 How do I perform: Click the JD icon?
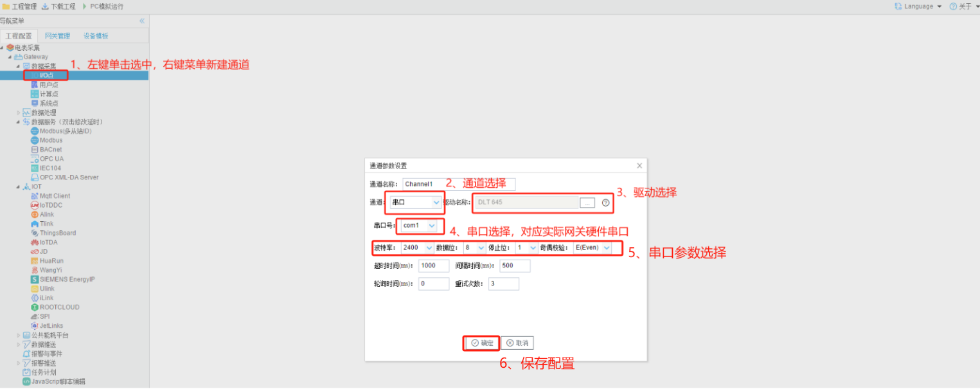click(x=35, y=252)
